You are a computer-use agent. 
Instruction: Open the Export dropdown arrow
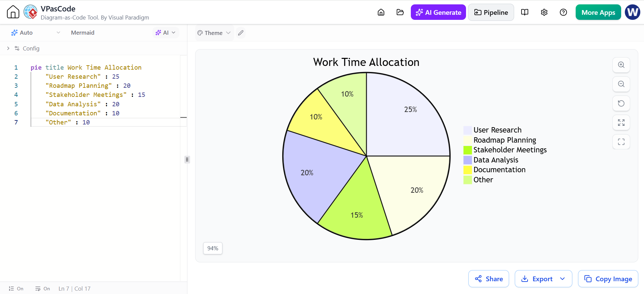coord(563,279)
